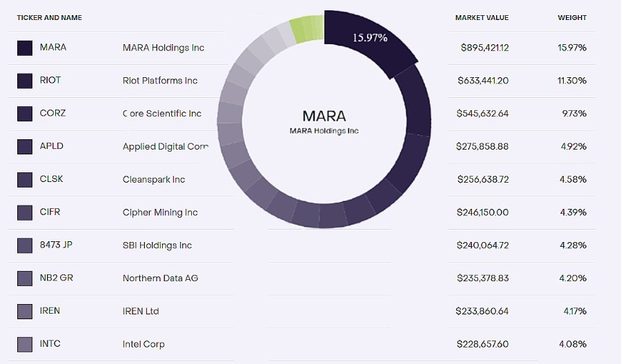This screenshot has height=364, width=621.
Task: Click the 4.92% weight value
Action: tap(573, 146)
